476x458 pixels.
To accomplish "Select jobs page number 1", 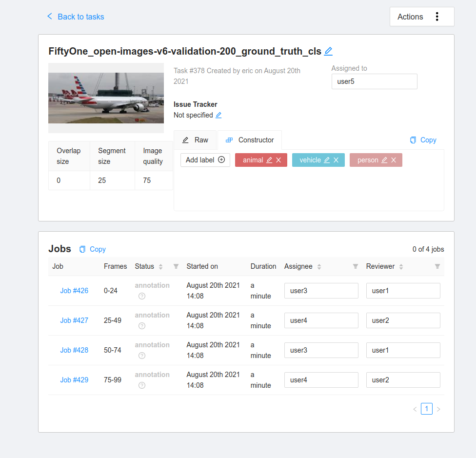I will coord(427,409).
